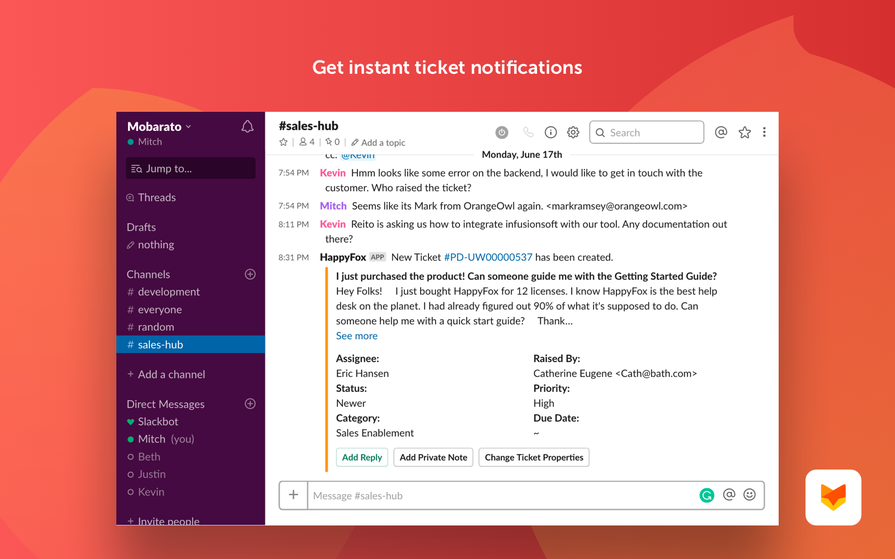The height and width of the screenshot is (559, 895).
Task: Click Kevin's name on 7:54 PM message
Action: coord(333,173)
